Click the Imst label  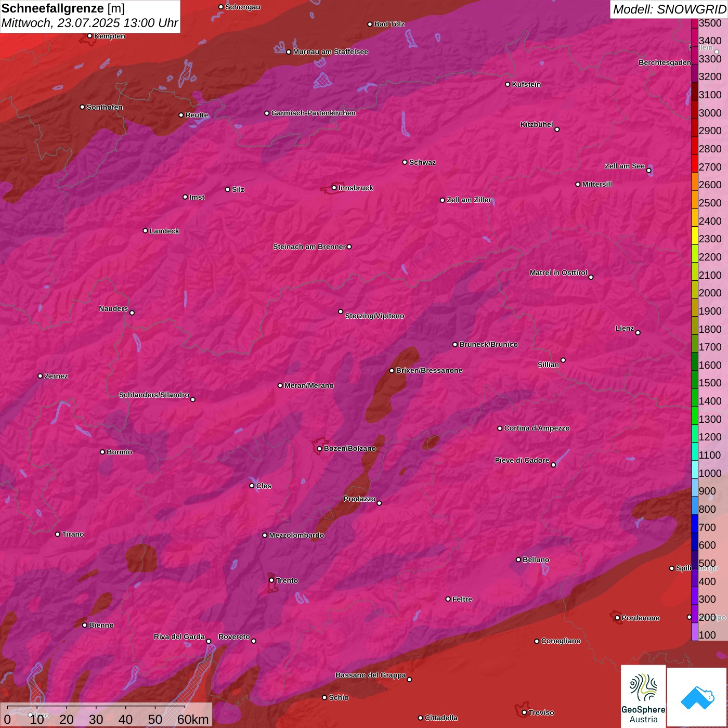coord(197,197)
